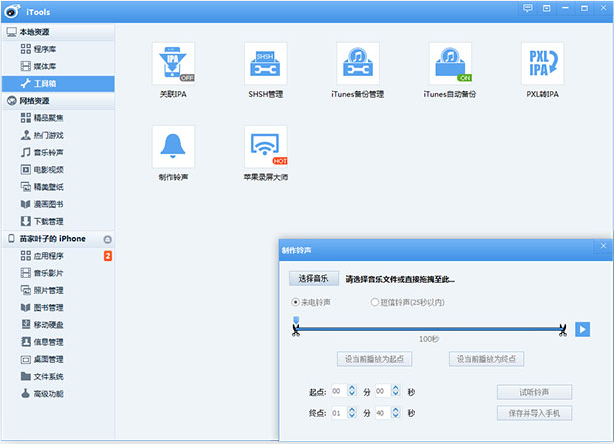Open 下载管理 in sidebar
614x444 pixels.
click(x=58, y=221)
